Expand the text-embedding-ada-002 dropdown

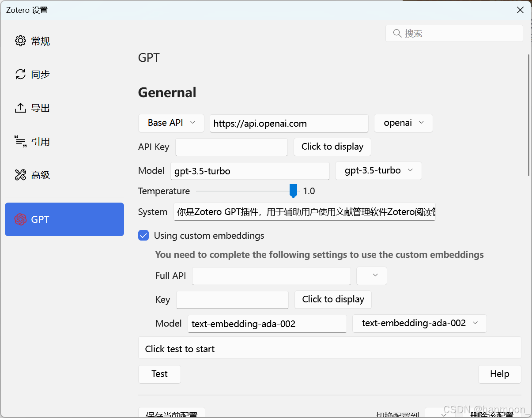coord(419,323)
